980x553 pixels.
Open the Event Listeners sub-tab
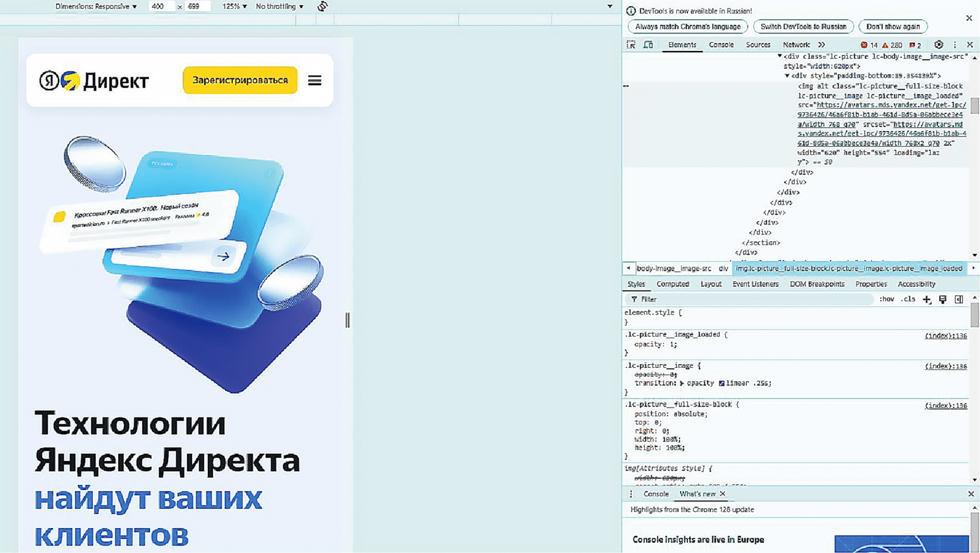755,284
